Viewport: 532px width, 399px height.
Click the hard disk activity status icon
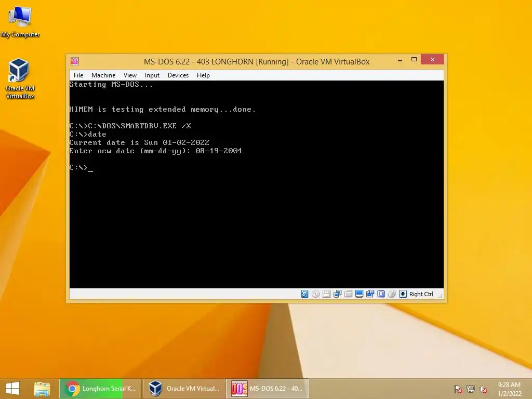pyautogui.click(x=304, y=294)
